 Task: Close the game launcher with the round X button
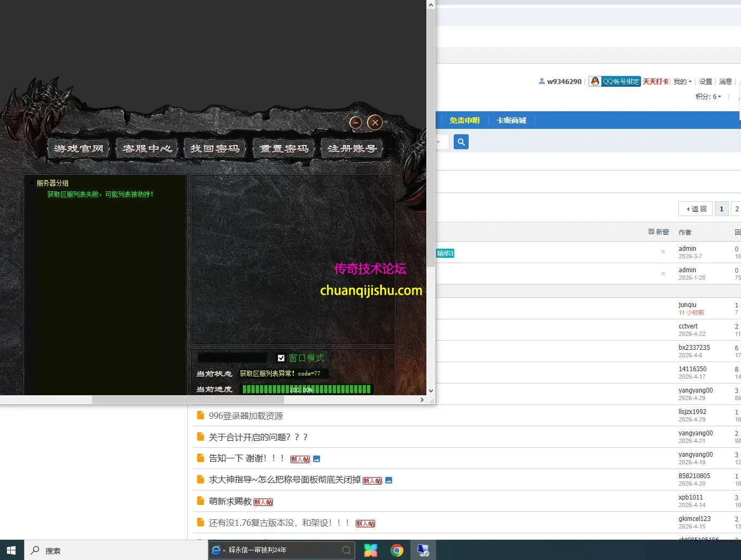(x=375, y=122)
